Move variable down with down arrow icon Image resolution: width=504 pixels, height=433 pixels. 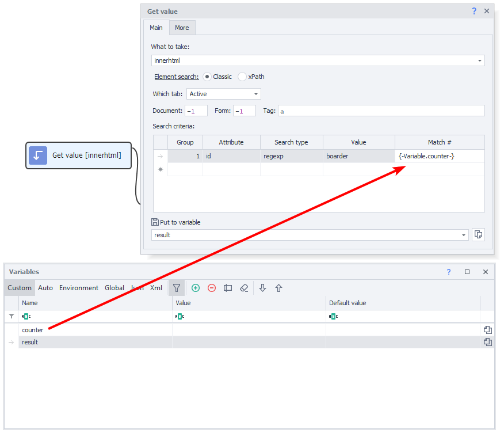[263, 288]
